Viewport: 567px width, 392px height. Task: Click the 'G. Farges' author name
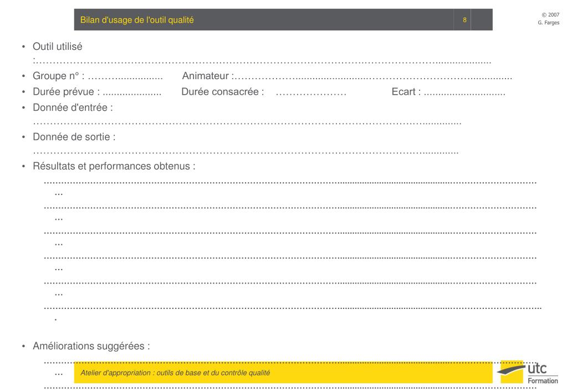(549, 22)
